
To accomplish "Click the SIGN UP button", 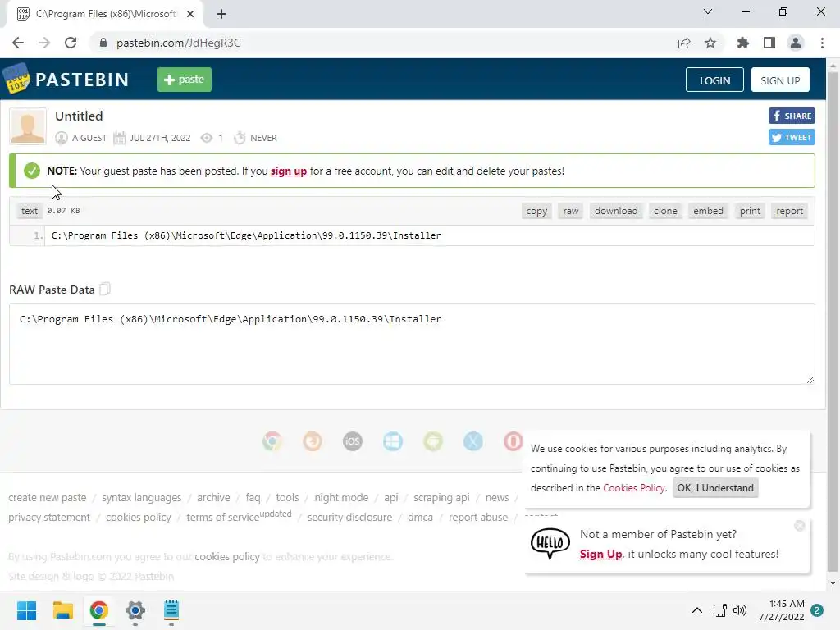I will pos(780,80).
